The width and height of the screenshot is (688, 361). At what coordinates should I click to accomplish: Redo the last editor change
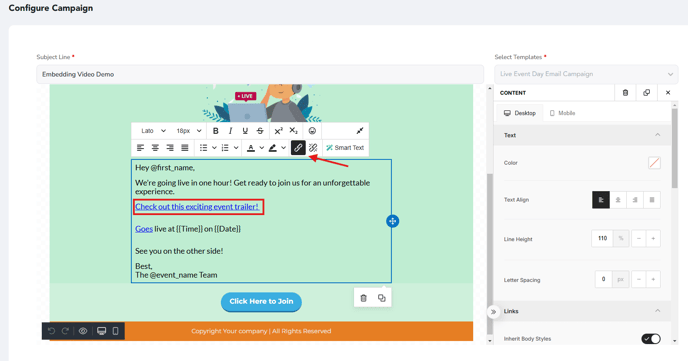[65, 331]
